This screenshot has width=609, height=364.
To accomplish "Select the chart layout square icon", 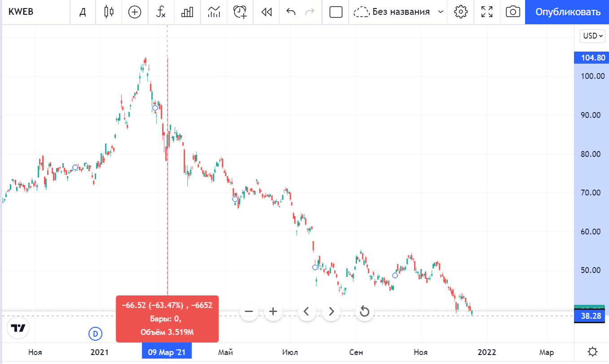I will click(336, 12).
